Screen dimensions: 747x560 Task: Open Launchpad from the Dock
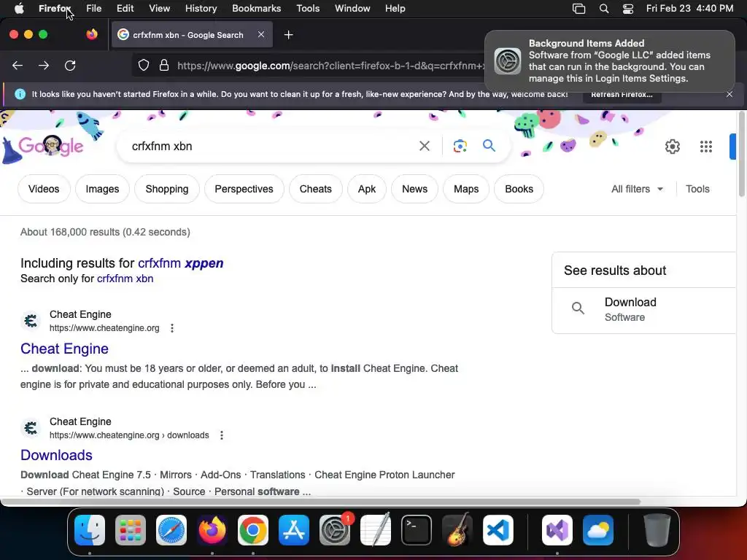[x=131, y=530]
